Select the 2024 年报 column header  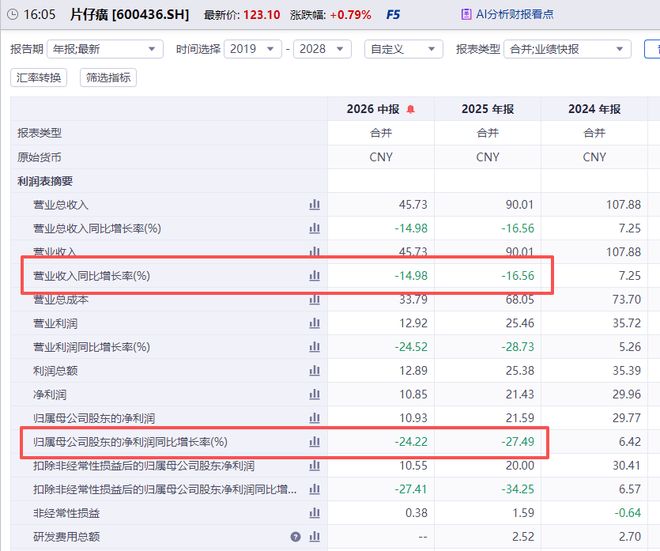pos(594,109)
